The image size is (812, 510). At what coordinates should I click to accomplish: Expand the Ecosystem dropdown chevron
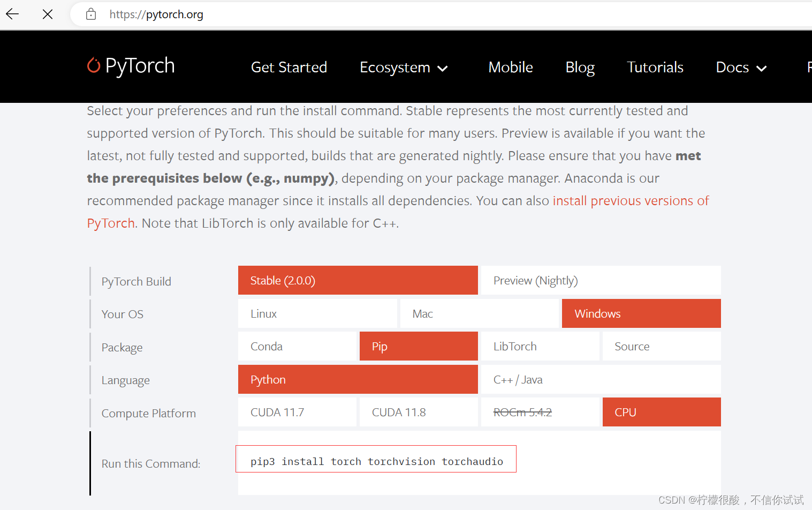[443, 69]
